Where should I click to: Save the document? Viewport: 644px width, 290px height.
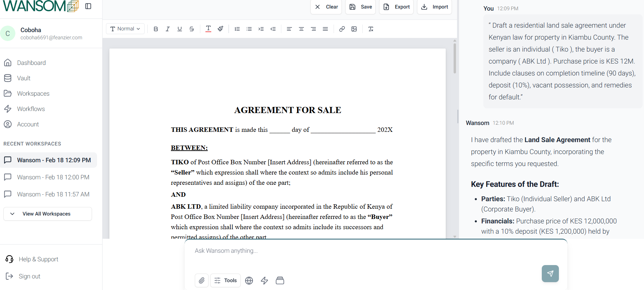pos(361,7)
